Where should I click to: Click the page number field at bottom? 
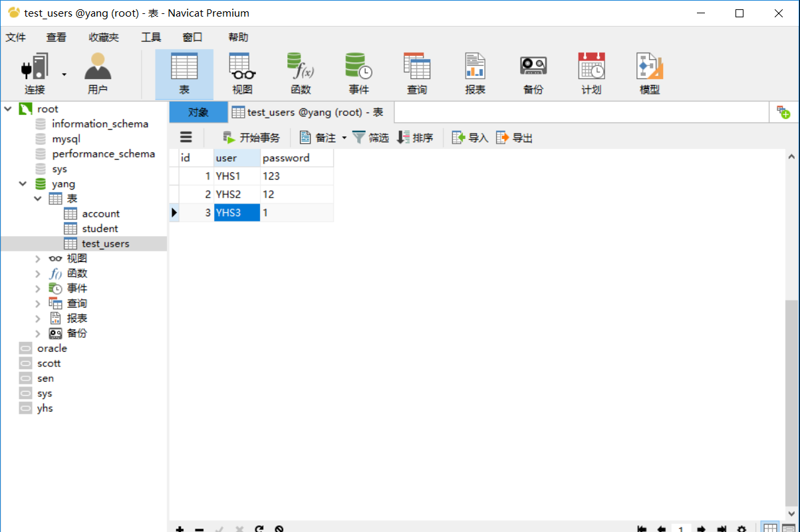tap(681, 529)
